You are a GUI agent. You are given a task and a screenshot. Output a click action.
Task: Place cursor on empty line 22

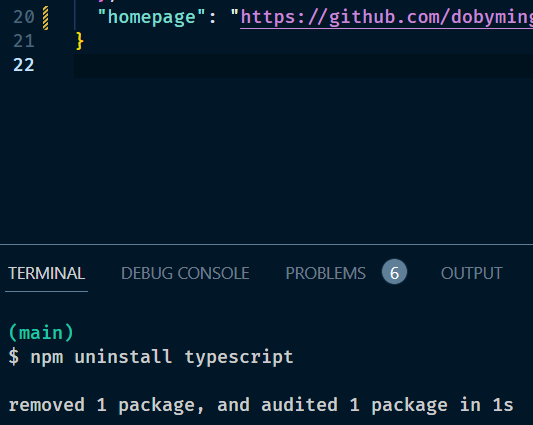[x=303, y=66]
